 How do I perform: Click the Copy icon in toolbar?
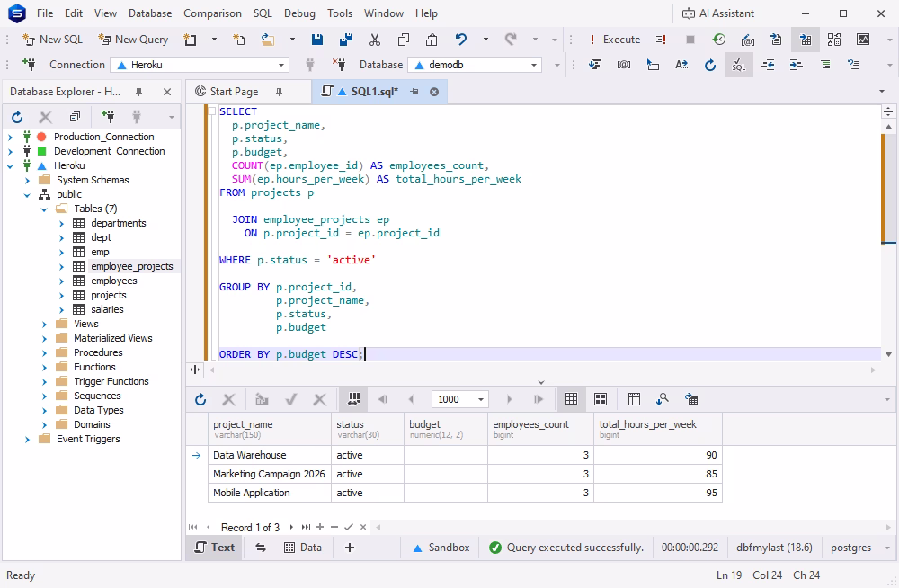tap(404, 40)
